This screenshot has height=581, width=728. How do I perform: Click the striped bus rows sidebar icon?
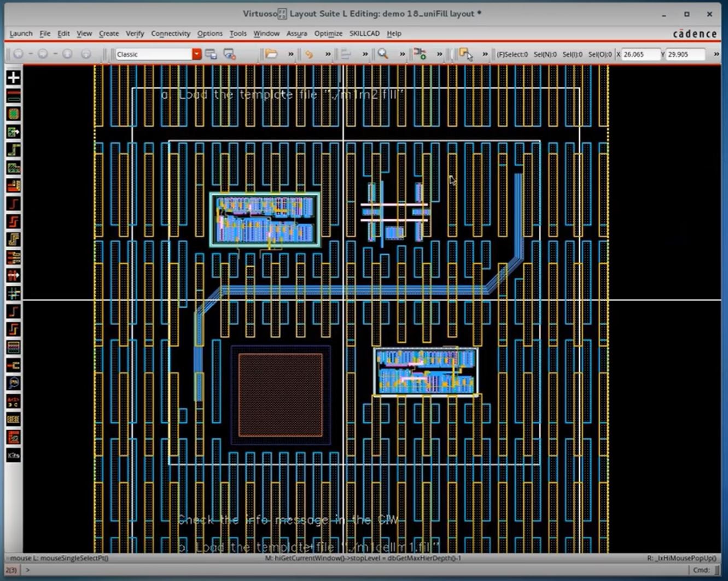coord(14,347)
